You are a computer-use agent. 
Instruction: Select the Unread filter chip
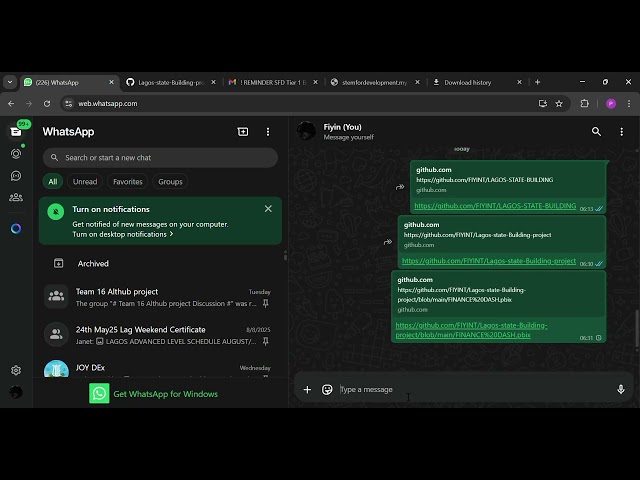[85, 182]
